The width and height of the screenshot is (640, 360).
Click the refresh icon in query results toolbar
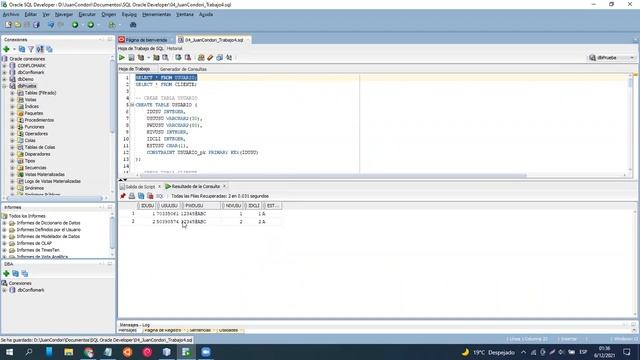tap(141, 196)
